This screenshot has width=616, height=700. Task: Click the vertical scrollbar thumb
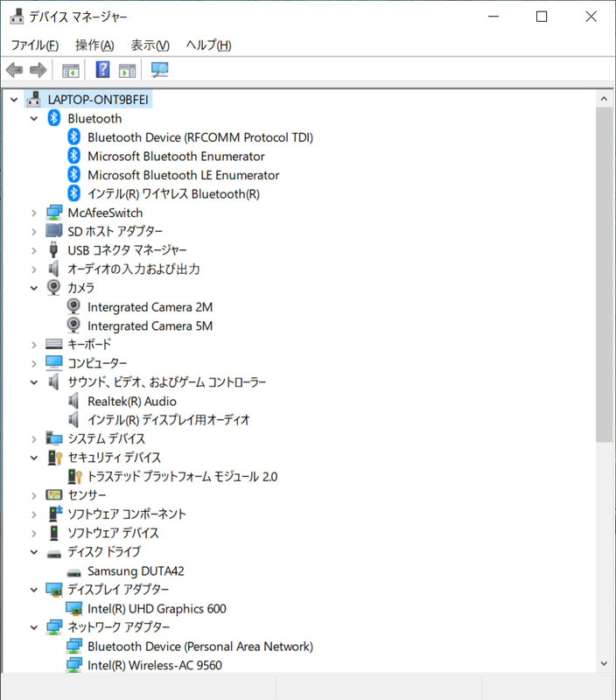604,275
